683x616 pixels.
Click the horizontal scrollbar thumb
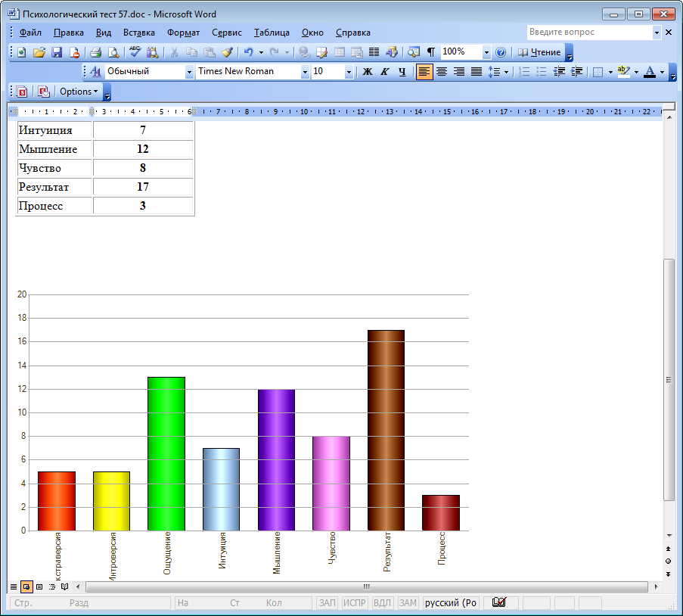tap(366, 586)
